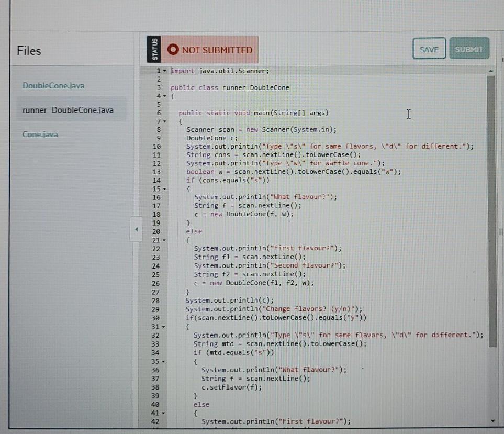504x434 pixels.
Task: Open Cone.java from the Files panel
Action: click(x=40, y=134)
